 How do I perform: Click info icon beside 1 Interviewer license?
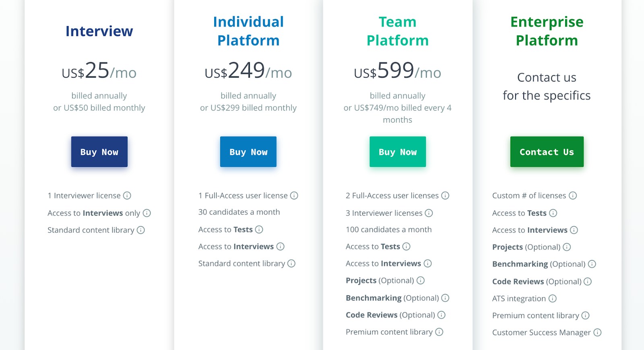point(127,196)
